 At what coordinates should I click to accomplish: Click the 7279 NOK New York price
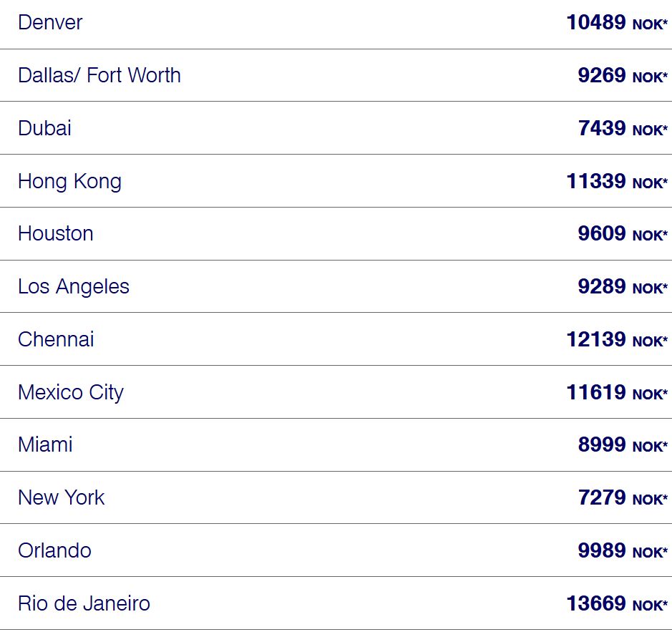coord(623,497)
